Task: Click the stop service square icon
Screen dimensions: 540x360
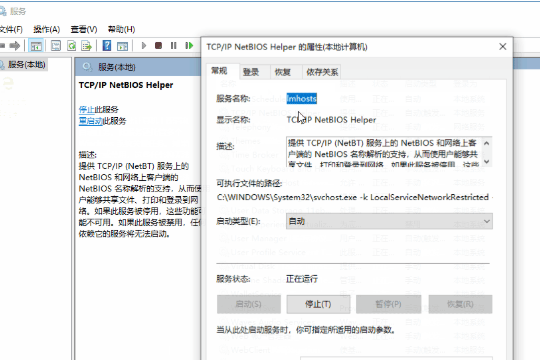Action: pyautogui.click(x=158, y=45)
